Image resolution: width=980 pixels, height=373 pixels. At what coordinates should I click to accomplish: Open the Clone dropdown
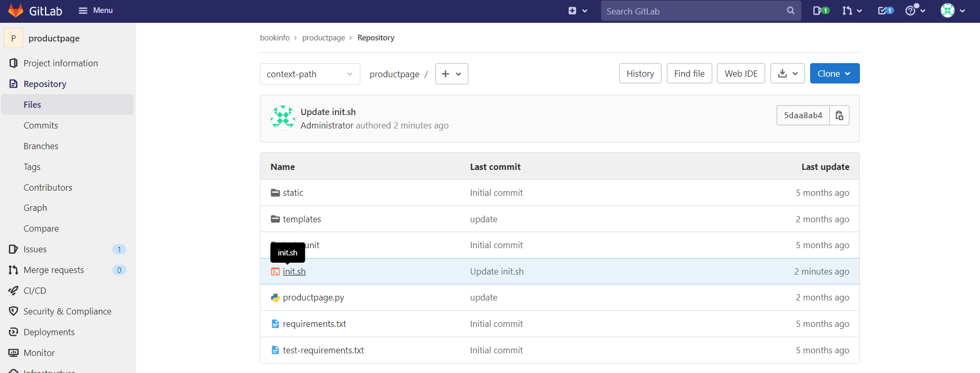click(835, 74)
